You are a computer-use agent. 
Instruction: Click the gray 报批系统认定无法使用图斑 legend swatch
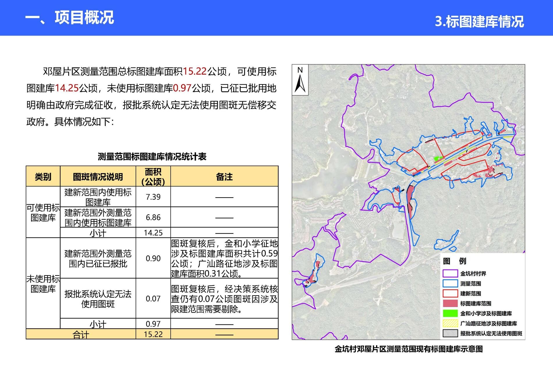[x=450, y=334]
